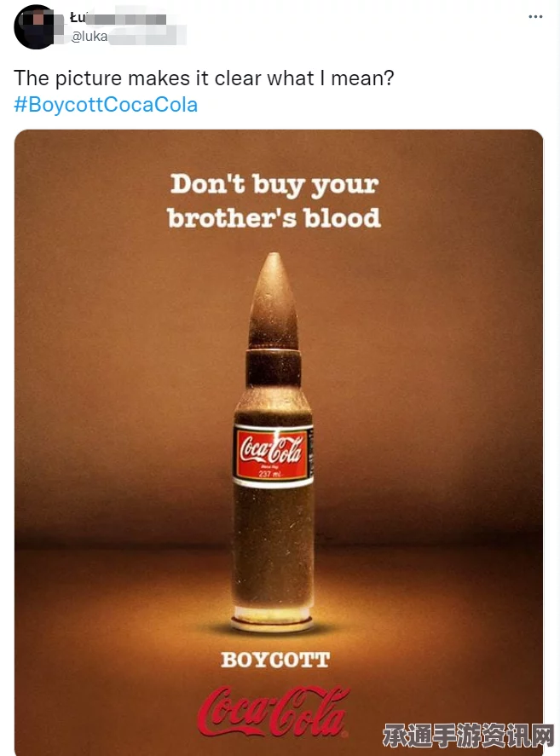Click the Chinese watermark text at corner

pos(469,735)
